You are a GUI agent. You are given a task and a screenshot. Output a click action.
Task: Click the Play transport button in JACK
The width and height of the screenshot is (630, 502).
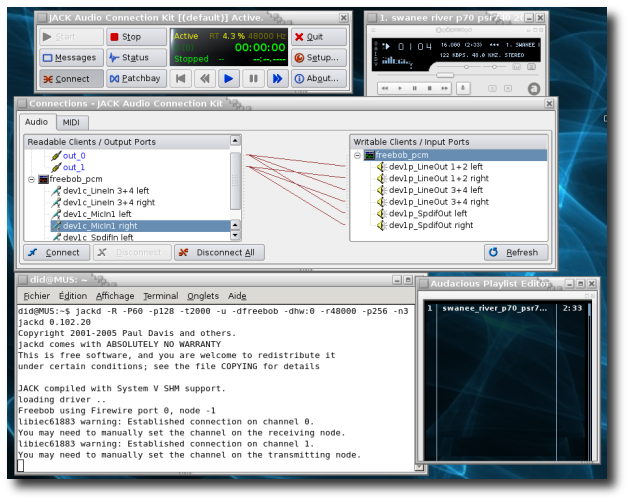[229, 78]
